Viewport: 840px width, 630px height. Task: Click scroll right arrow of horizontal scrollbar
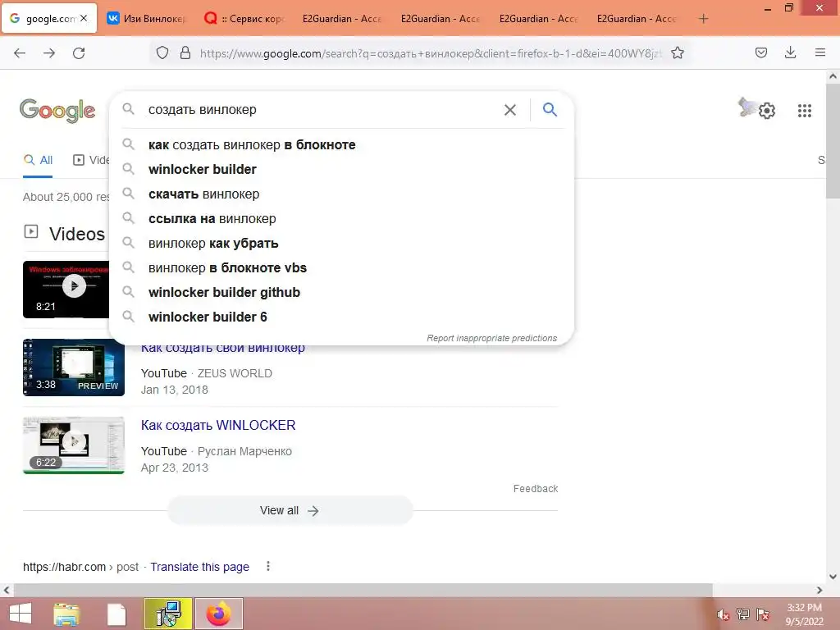[819, 590]
